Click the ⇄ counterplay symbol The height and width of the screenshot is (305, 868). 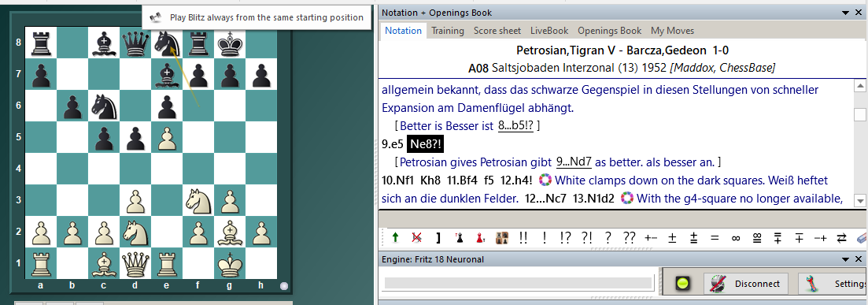click(841, 238)
